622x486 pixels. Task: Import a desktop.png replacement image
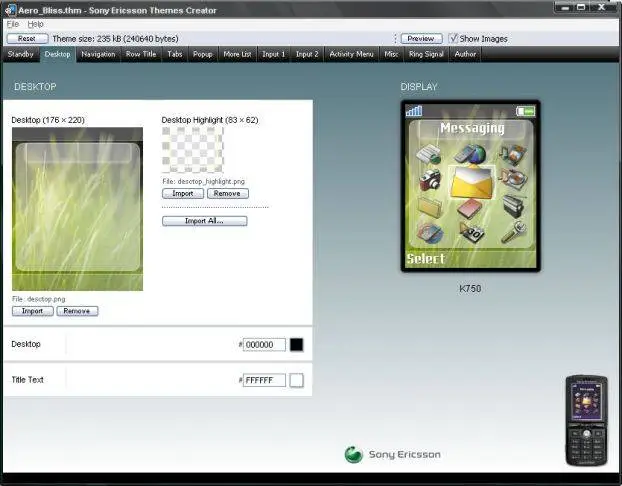[x=33, y=311]
